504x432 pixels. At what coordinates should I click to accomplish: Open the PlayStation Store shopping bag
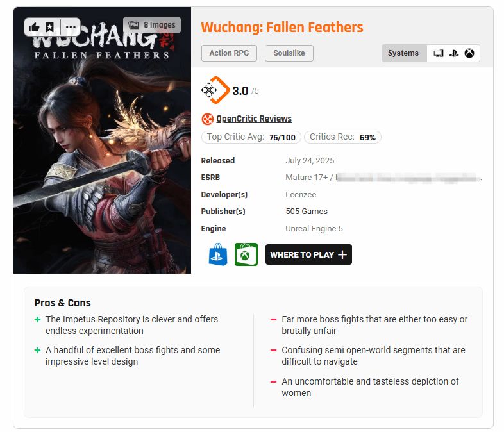point(218,254)
